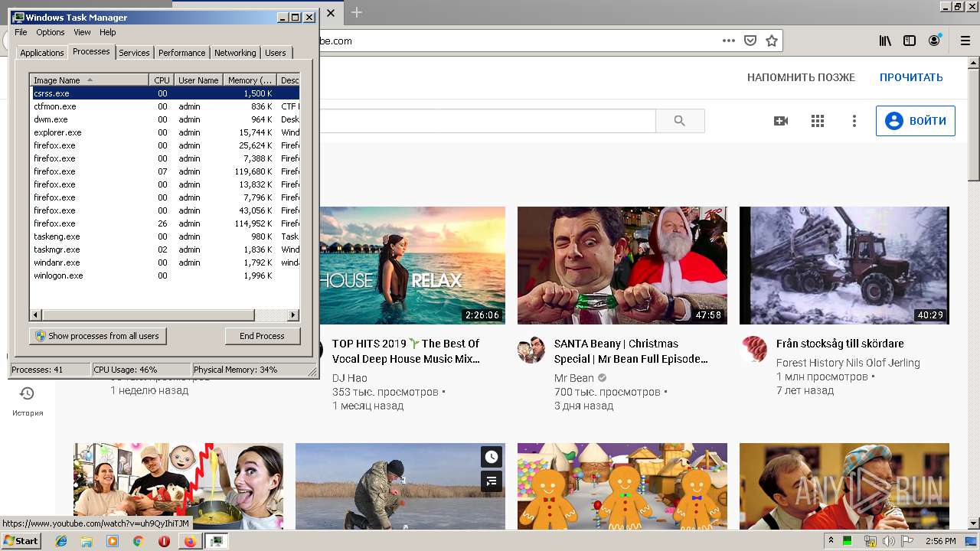This screenshot has width=980, height=551.
Task: Open the View menu in Task Manager
Action: click(x=82, y=32)
